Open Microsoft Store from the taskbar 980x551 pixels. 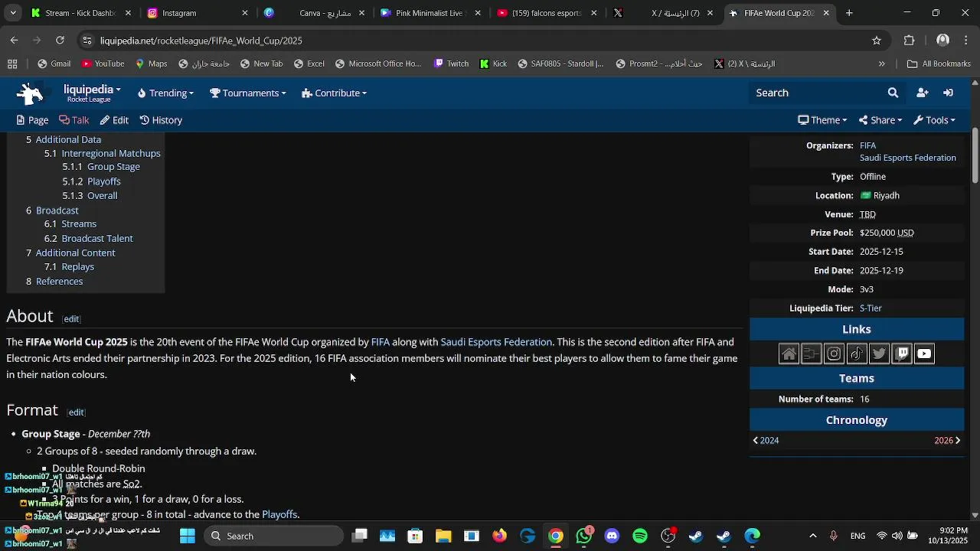pos(415,536)
